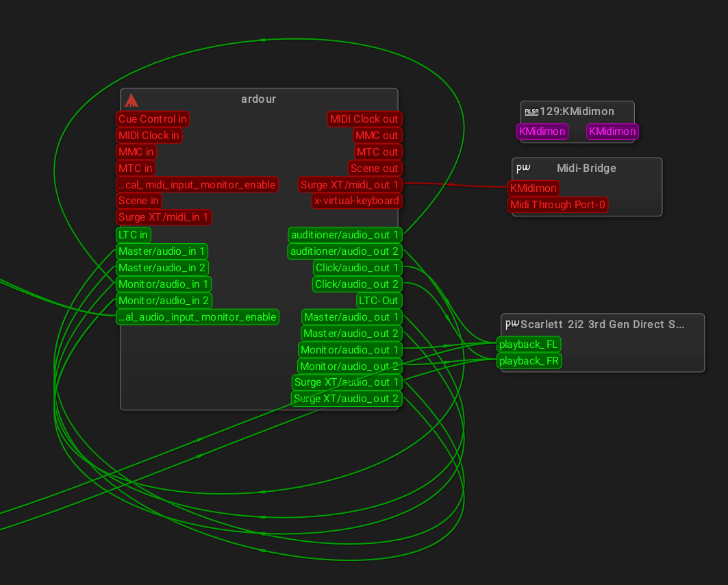Screen dimensions: 728x585
Task: Click the Surge XT/midi_out 1 port
Action: tap(349, 185)
